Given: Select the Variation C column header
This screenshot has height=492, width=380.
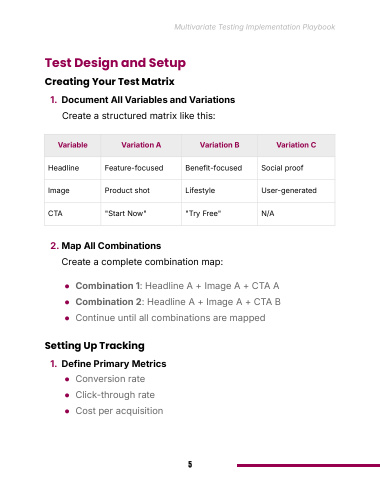Looking at the screenshot, I should (296, 145).
